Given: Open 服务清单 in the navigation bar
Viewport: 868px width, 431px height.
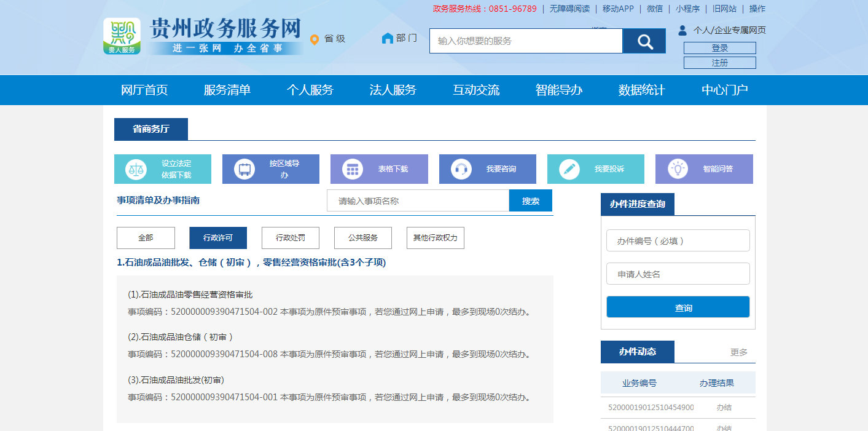Looking at the screenshot, I should (227, 90).
